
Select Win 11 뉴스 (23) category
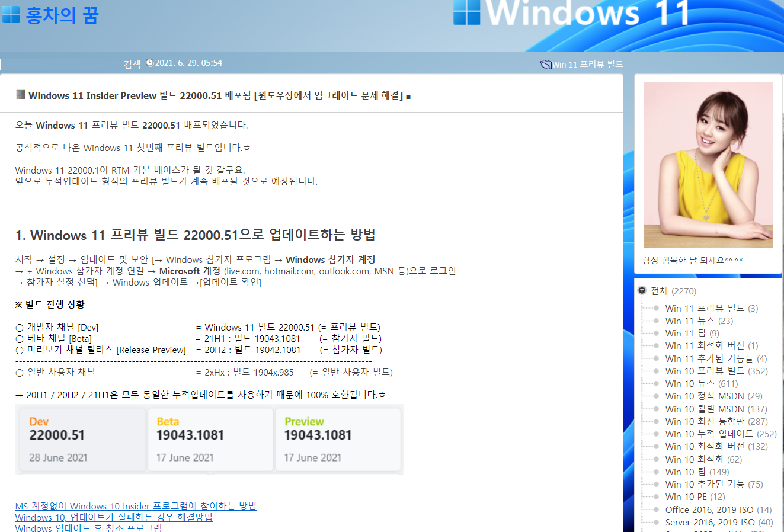click(x=699, y=321)
